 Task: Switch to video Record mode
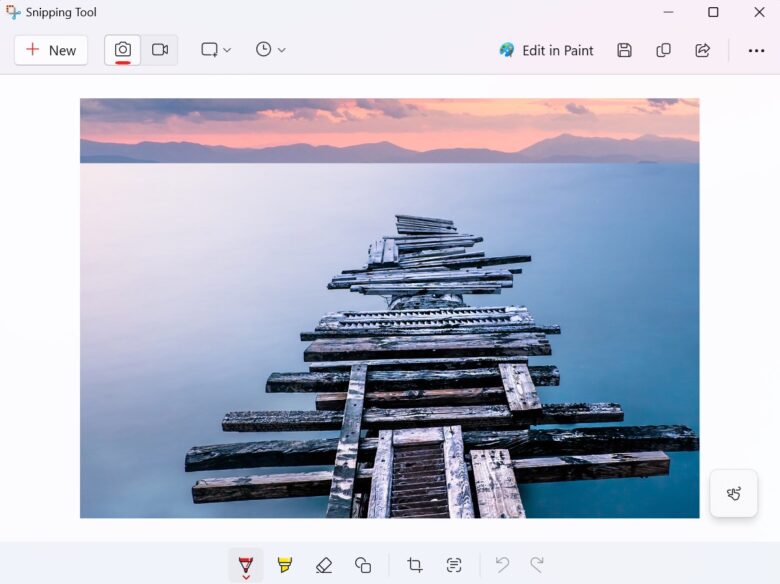160,50
